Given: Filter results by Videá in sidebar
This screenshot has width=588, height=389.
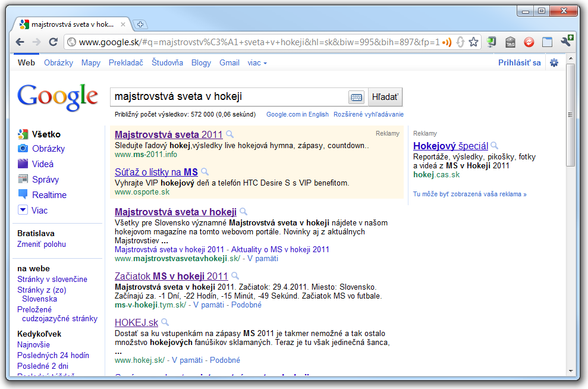Looking at the screenshot, I should pyautogui.click(x=43, y=164).
